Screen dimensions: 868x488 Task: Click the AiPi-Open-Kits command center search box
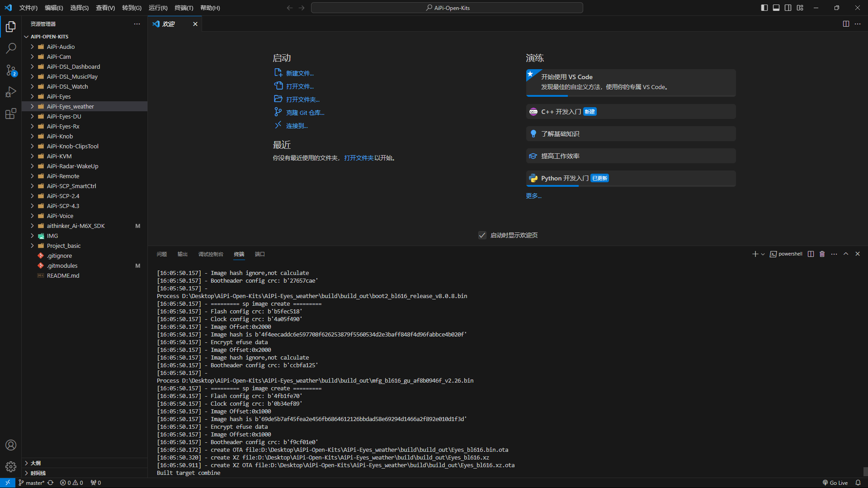pos(447,8)
